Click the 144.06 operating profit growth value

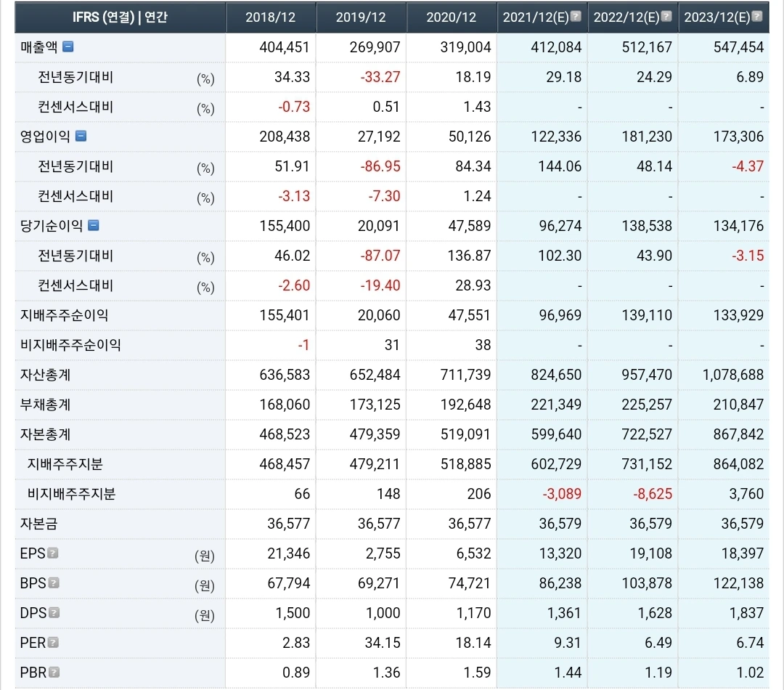click(560, 166)
